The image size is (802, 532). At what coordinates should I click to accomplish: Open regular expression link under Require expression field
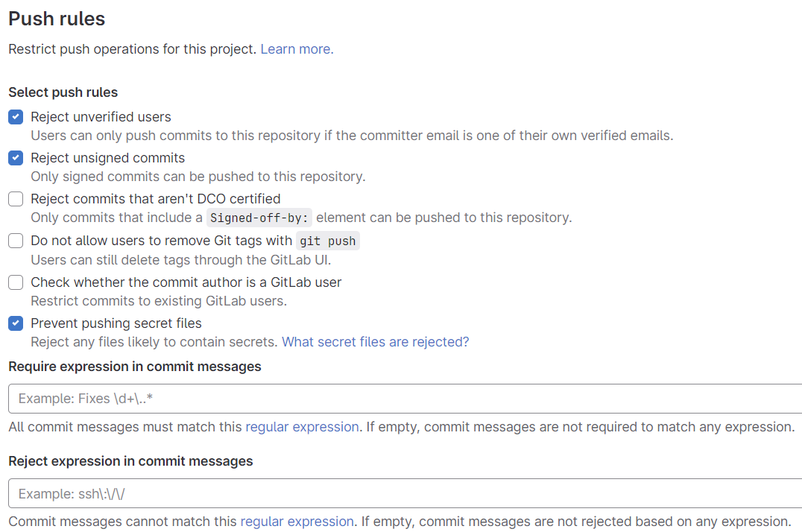tap(302, 427)
